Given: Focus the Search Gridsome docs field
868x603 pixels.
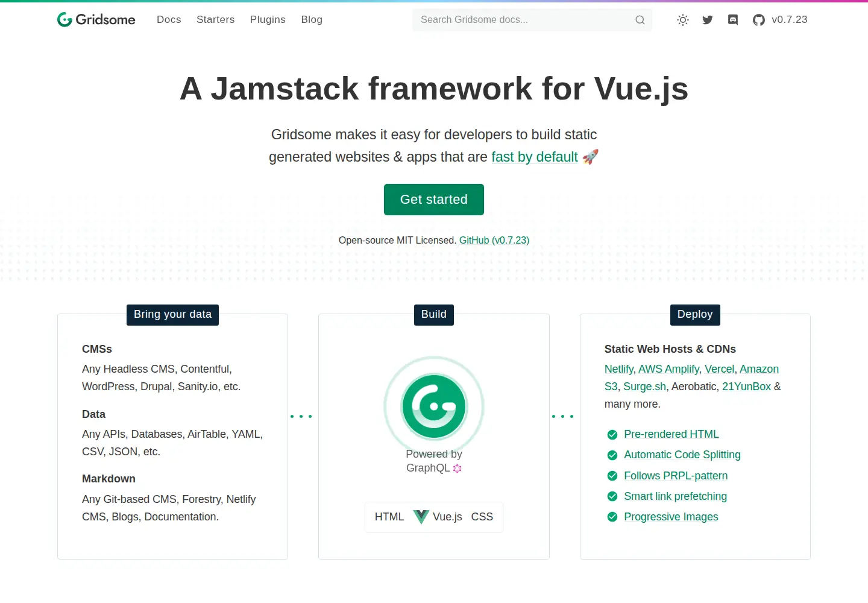Looking at the screenshot, I should coord(532,20).
